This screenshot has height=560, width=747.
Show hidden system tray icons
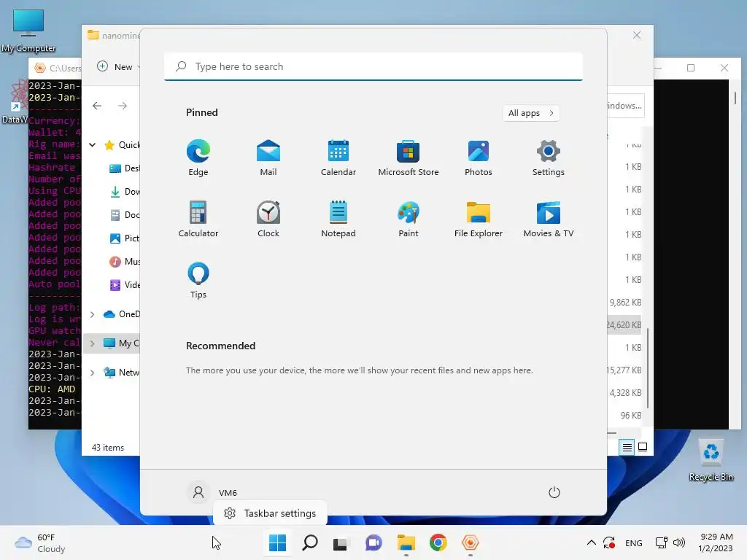[591, 542]
